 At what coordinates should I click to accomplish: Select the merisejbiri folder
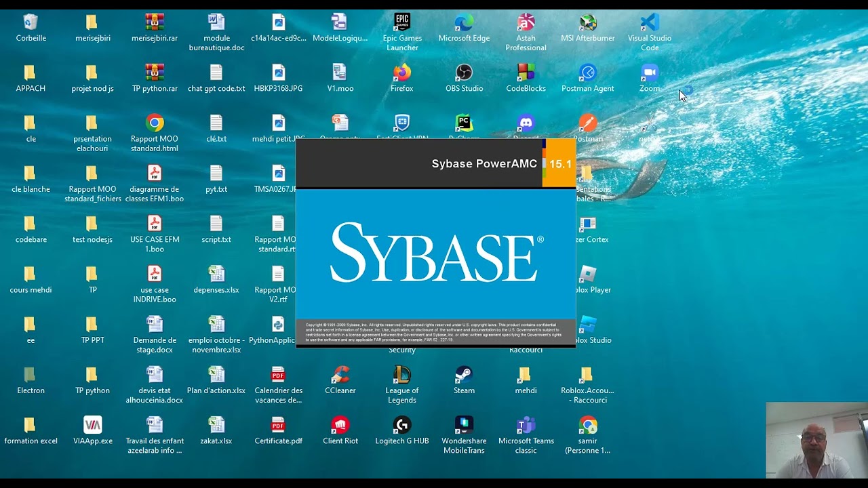coord(93,28)
